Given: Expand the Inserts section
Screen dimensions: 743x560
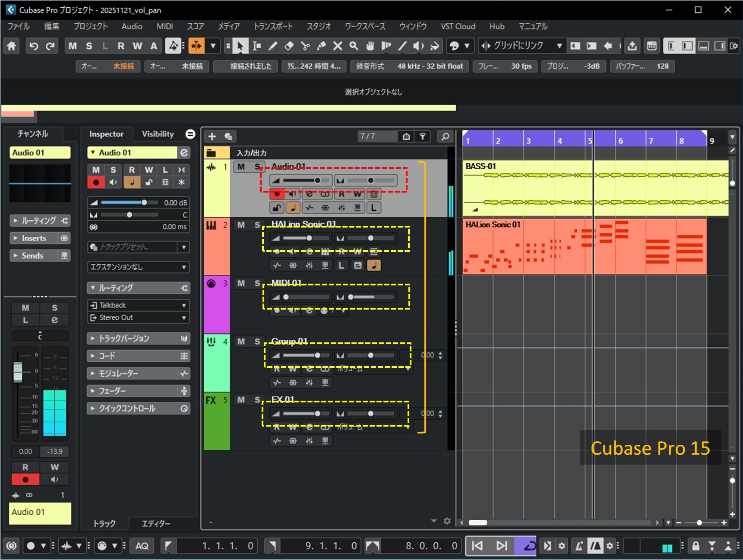Looking at the screenshot, I should [34, 238].
